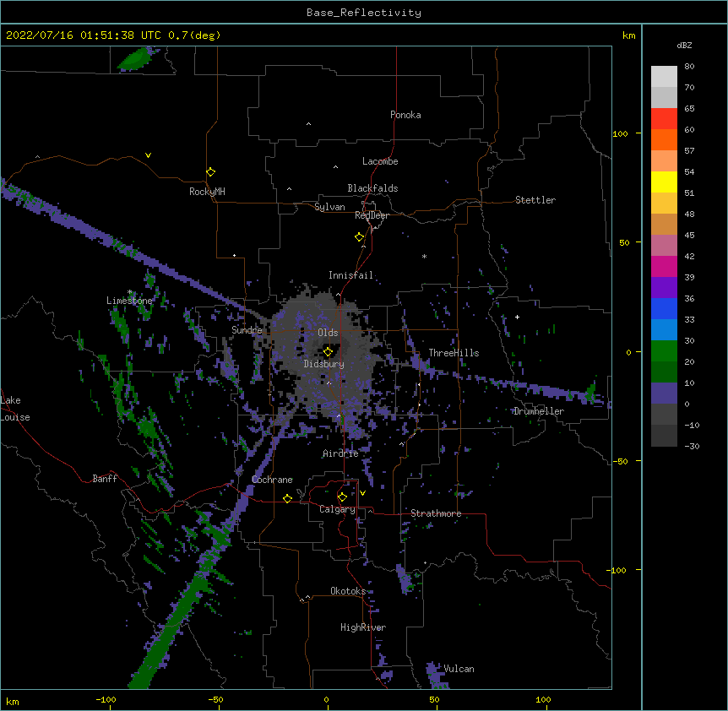Click the Didsbury town label
The width and height of the screenshot is (728, 711).
pos(324,364)
